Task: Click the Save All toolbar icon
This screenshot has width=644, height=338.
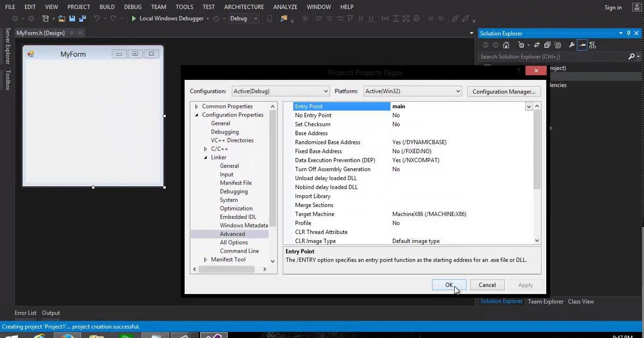Action: tap(83, 18)
